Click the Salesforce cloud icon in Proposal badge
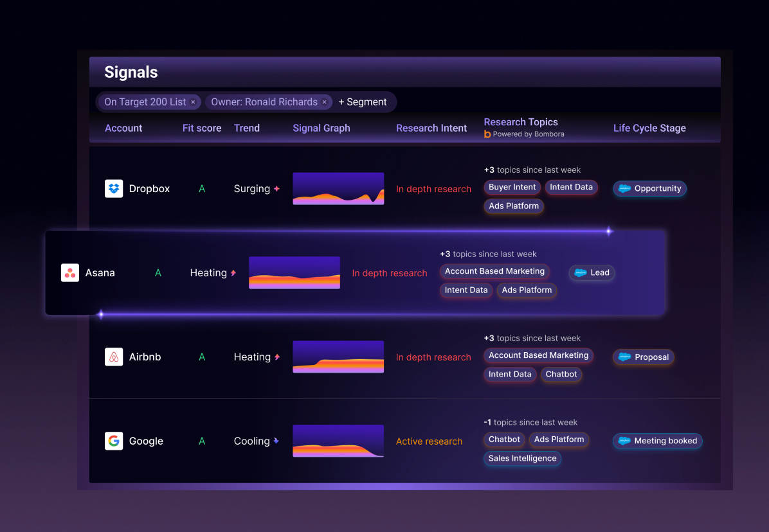The width and height of the screenshot is (769, 532). pos(624,357)
